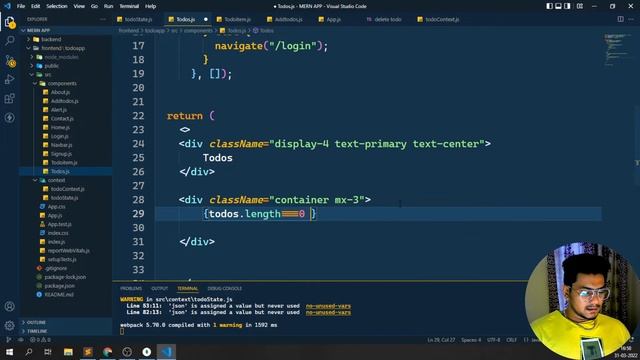
Task: Open the Source Control view
Action: [10, 61]
